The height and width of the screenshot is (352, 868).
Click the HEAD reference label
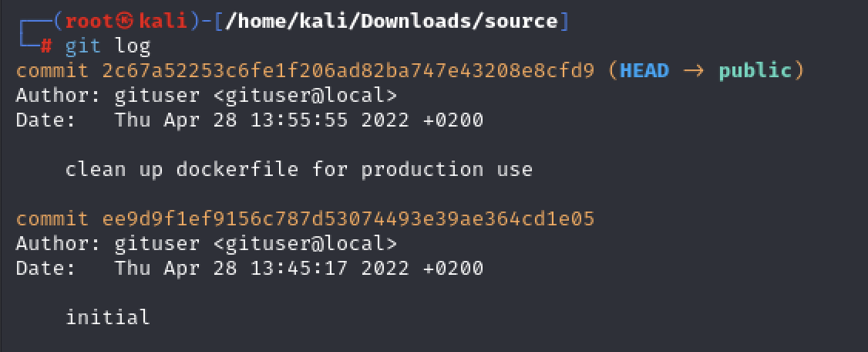tap(644, 71)
